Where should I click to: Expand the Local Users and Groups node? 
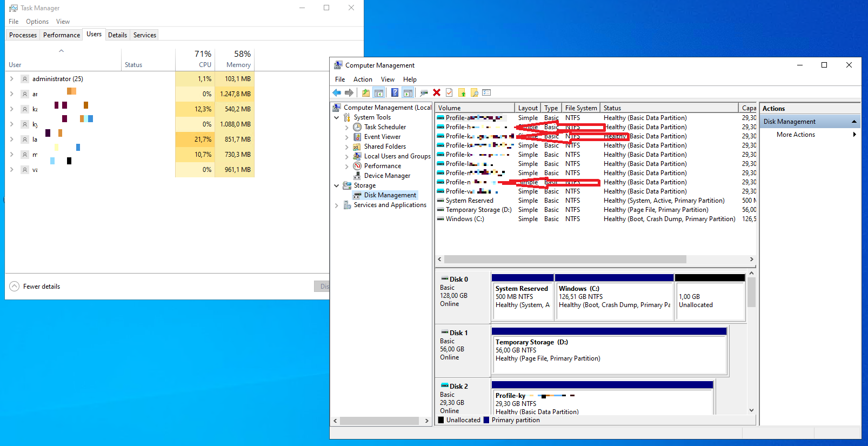click(x=347, y=156)
